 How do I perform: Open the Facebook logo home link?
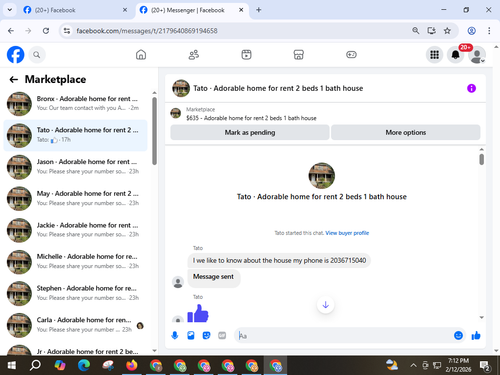tap(15, 55)
